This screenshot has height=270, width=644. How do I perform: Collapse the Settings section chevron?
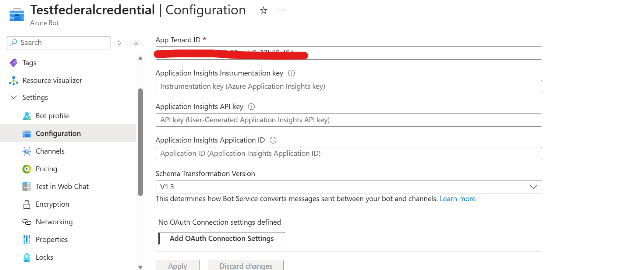click(x=14, y=97)
